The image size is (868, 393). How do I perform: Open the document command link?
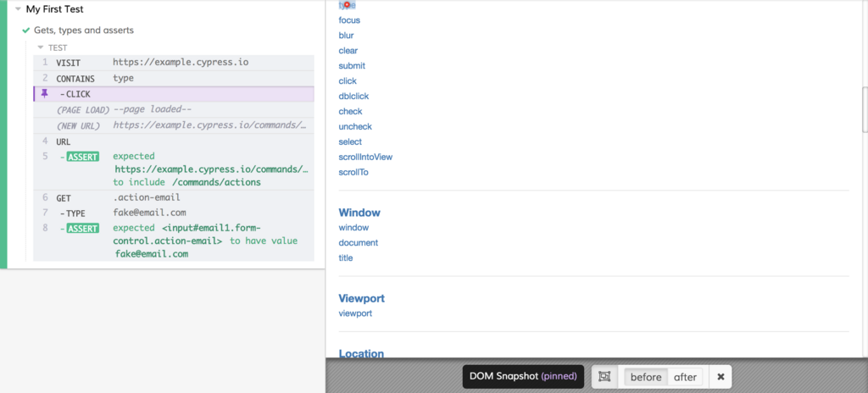359,243
